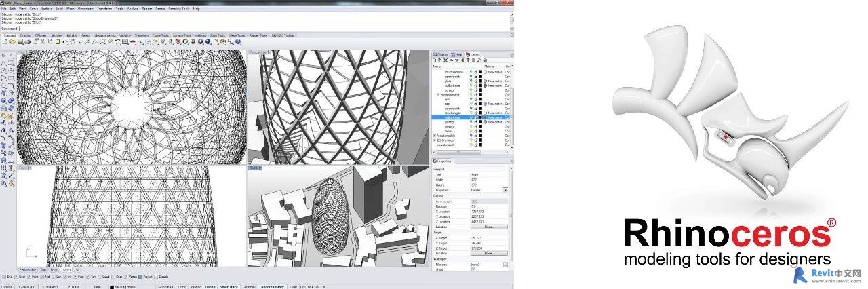
Task: Open the Panels menu
Action: [x=161, y=9]
